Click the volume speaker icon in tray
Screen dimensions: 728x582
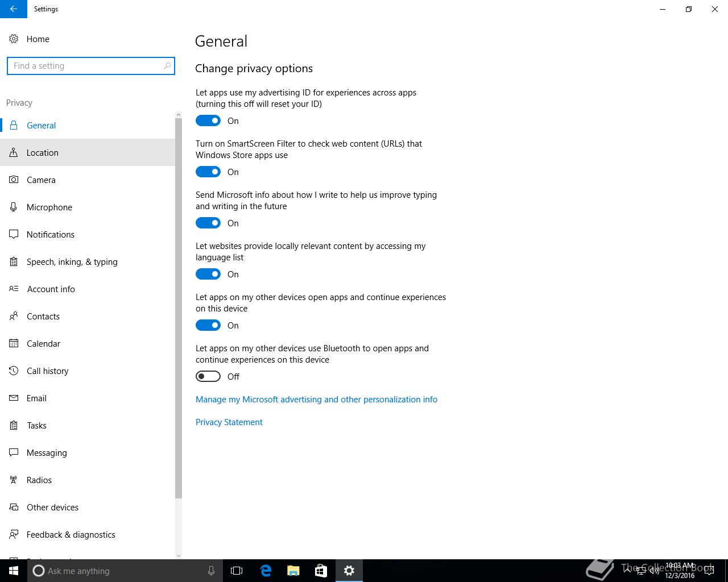tap(655, 571)
